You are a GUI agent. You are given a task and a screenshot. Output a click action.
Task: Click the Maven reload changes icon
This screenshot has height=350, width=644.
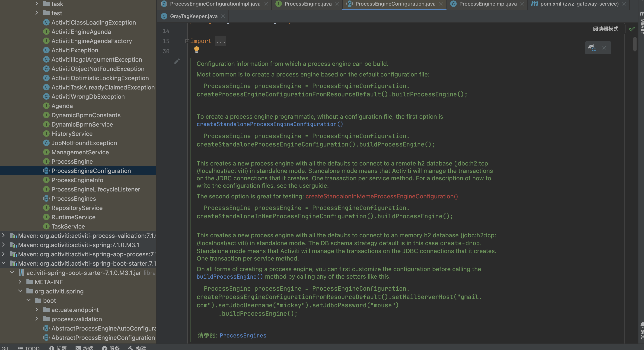pyautogui.click(x=592, y=48)
